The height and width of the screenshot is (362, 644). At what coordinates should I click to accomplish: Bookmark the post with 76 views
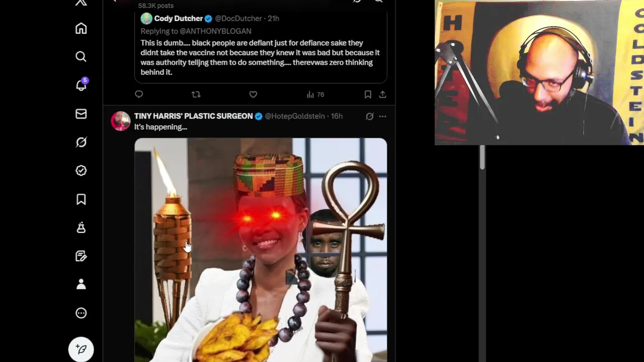coord(368,95)
